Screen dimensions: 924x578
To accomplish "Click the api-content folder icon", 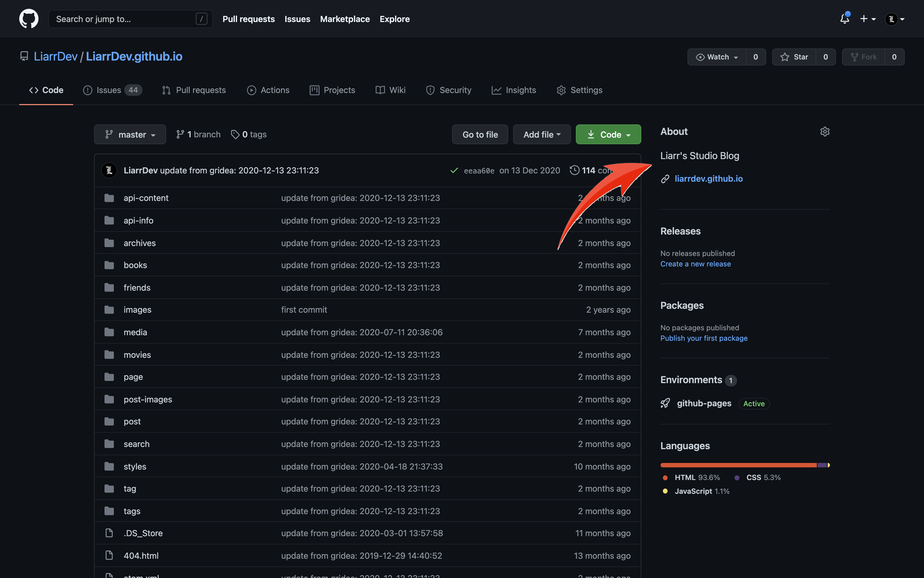I will [109, 198].
